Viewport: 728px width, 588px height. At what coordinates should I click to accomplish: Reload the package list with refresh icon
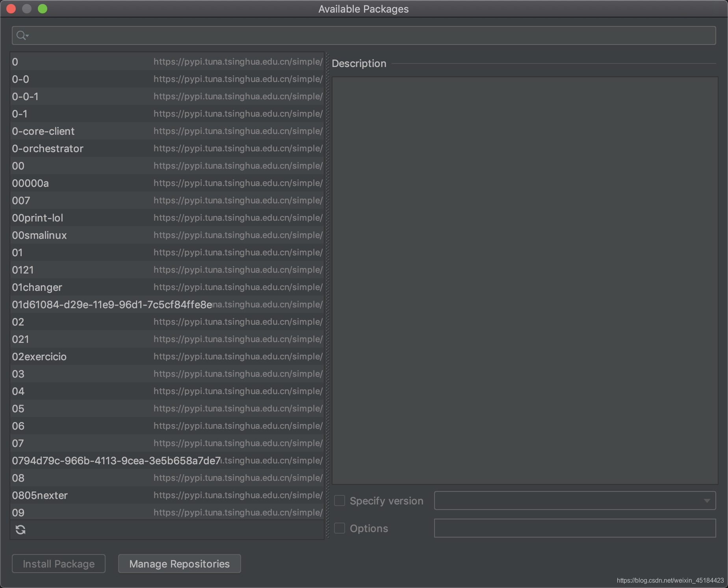[20, 530]
